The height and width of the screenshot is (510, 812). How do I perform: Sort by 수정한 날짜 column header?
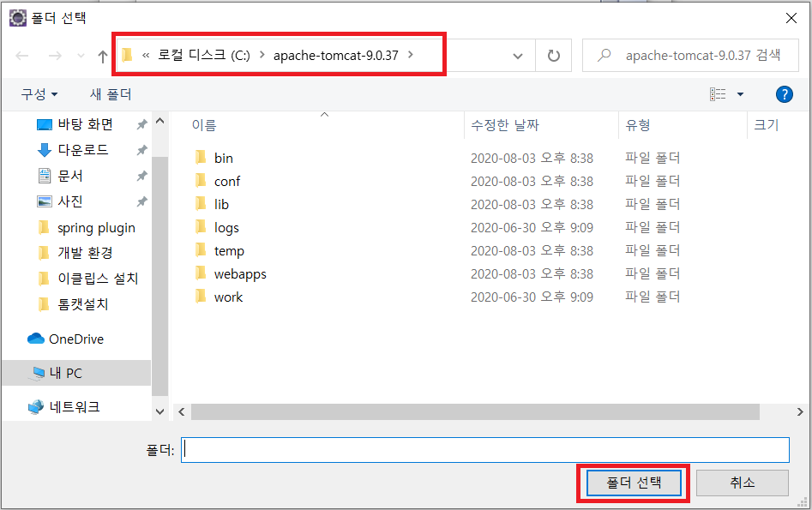[505, 125]
